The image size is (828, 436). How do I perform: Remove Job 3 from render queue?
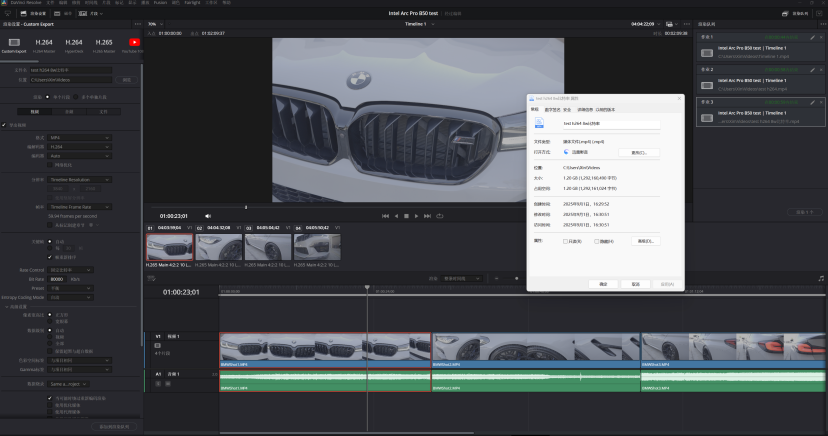pyautogui.click(x=821, y=101)
